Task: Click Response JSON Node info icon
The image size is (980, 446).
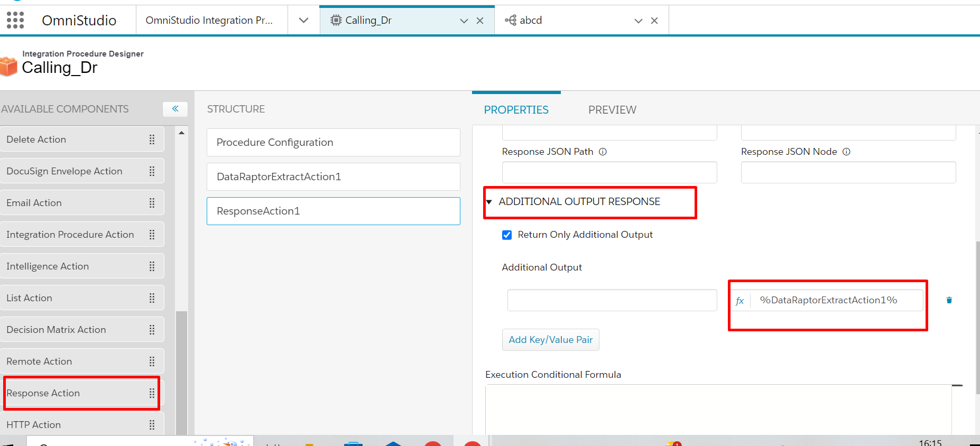Action: (x=846, y=152)
